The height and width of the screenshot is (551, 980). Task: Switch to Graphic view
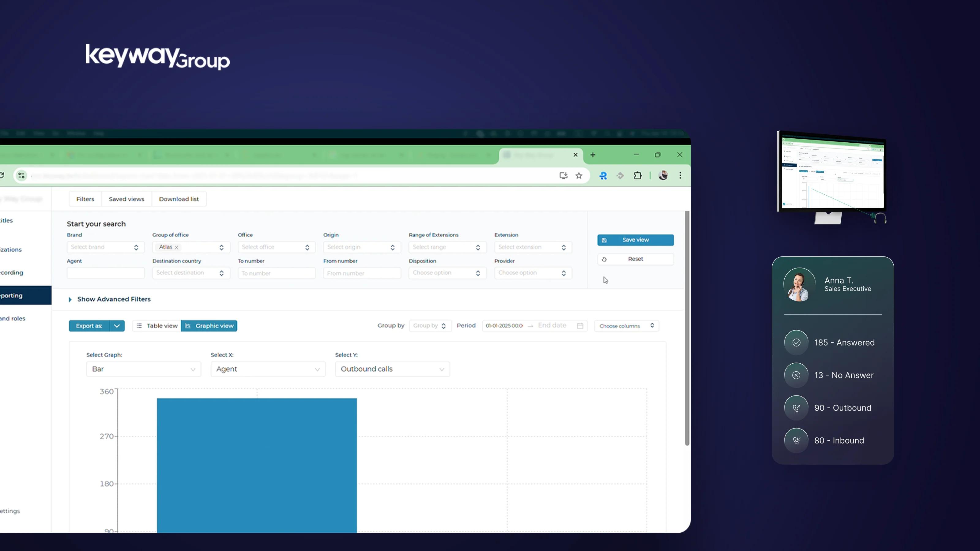(209, 326)
